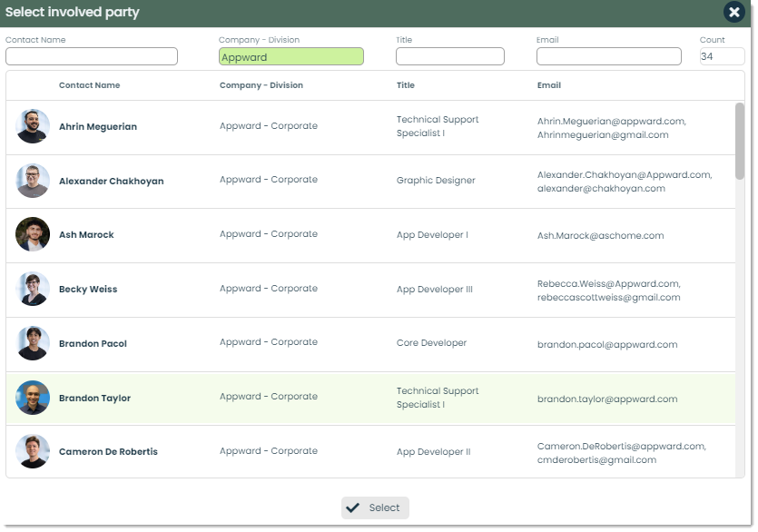The image size is (758, 532).
Task: Click the Contact Name filter field
Action: point(92,56)
